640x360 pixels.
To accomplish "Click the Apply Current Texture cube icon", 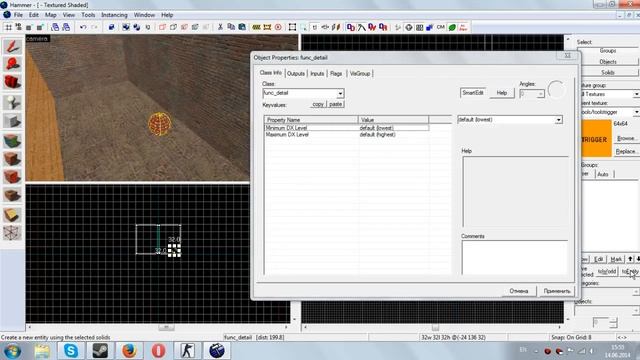I will coord(12,159).
